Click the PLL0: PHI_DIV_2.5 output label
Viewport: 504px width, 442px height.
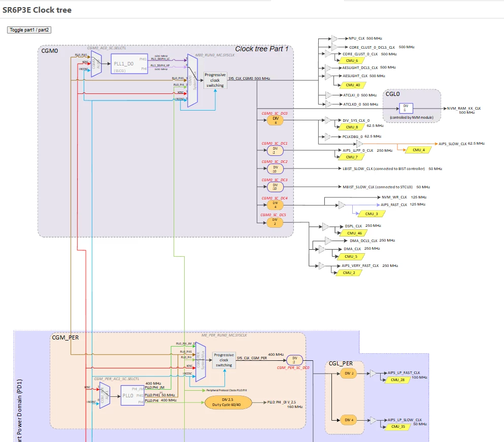[x=282, y=402]
